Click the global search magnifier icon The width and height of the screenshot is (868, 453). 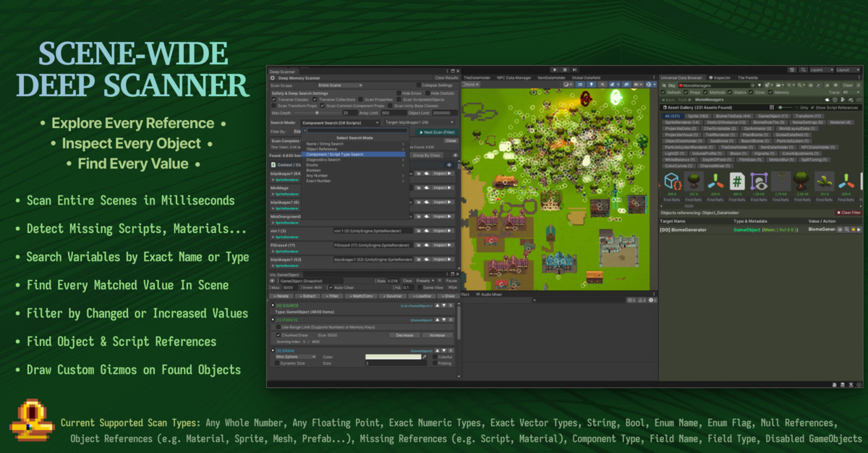(802, 70)
